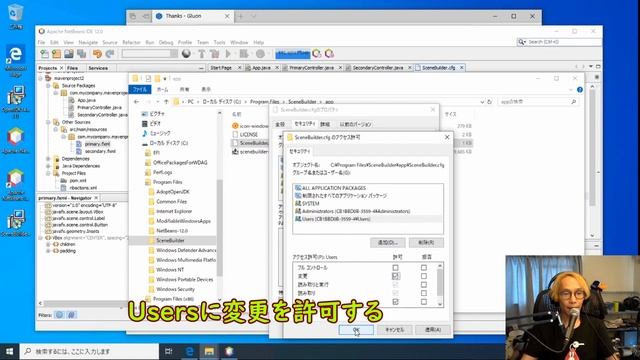This screenshot has width=640, height=360.
Task: Click the Build Project hammer icon
Action: point(202,53)
